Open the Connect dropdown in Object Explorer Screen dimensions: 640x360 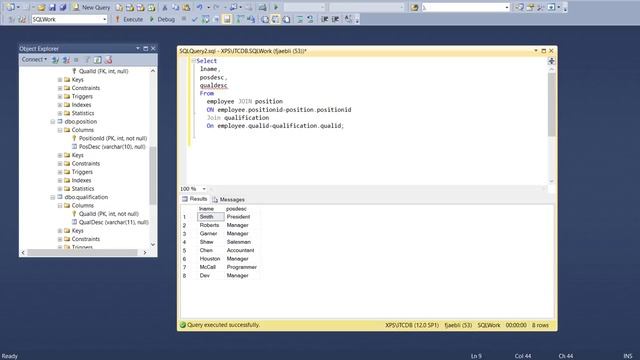coord(34,60)
